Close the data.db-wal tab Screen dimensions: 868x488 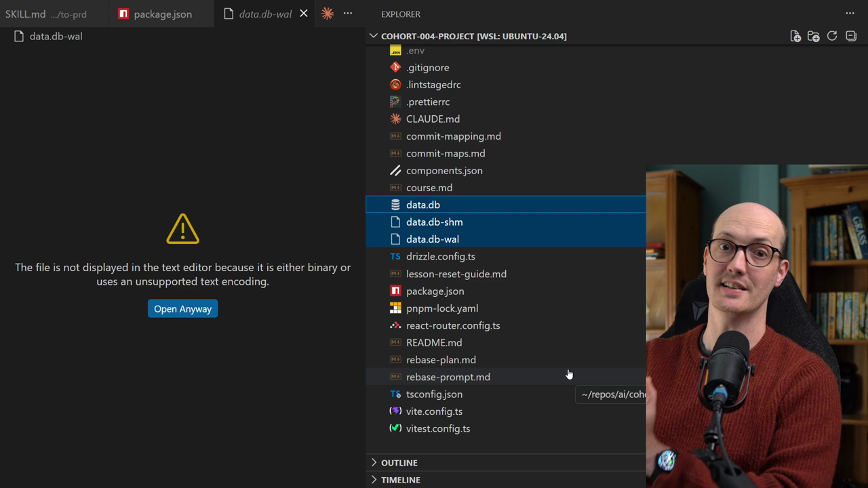click(304, 14)
